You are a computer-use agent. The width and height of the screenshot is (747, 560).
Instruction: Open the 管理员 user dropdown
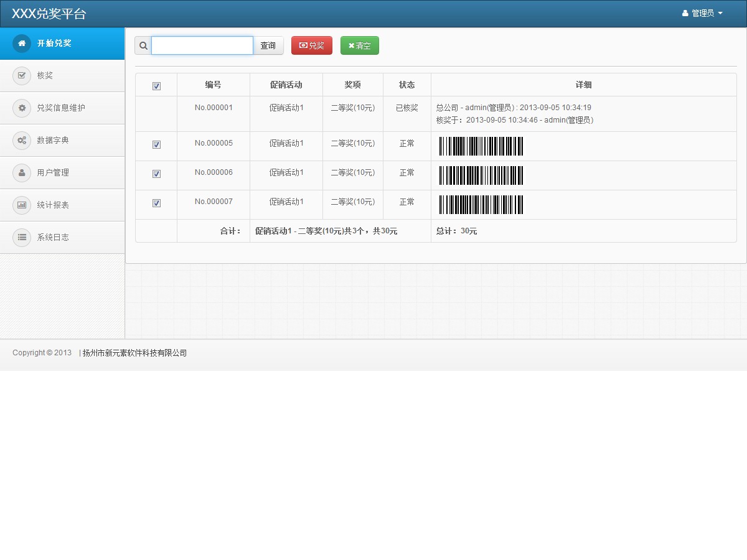pos(702,13)
